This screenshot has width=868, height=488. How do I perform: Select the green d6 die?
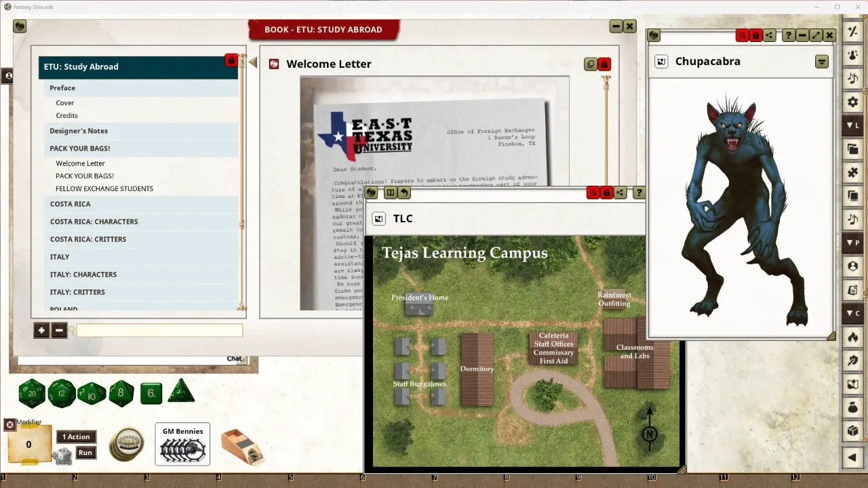151,393
